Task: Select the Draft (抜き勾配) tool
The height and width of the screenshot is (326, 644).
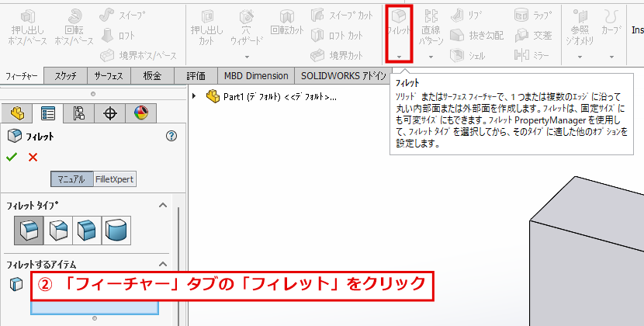Action: pos(477,36)
